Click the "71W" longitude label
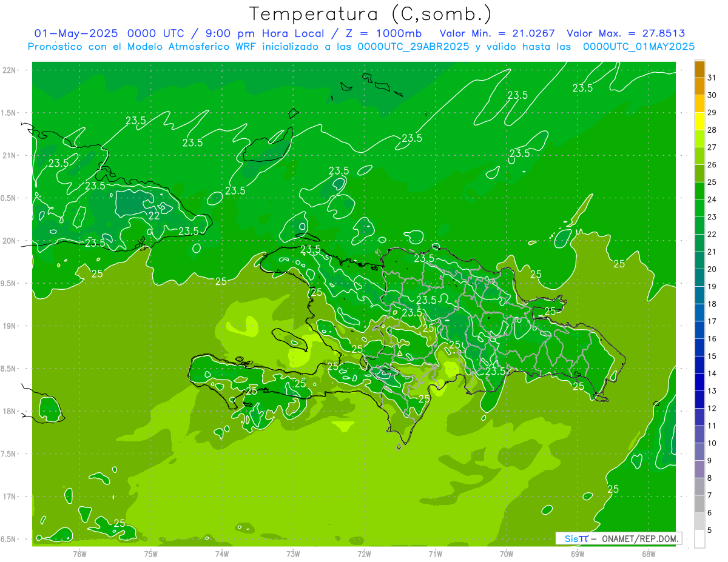Viewport: 728px width, 562px height. coord(435,554)
